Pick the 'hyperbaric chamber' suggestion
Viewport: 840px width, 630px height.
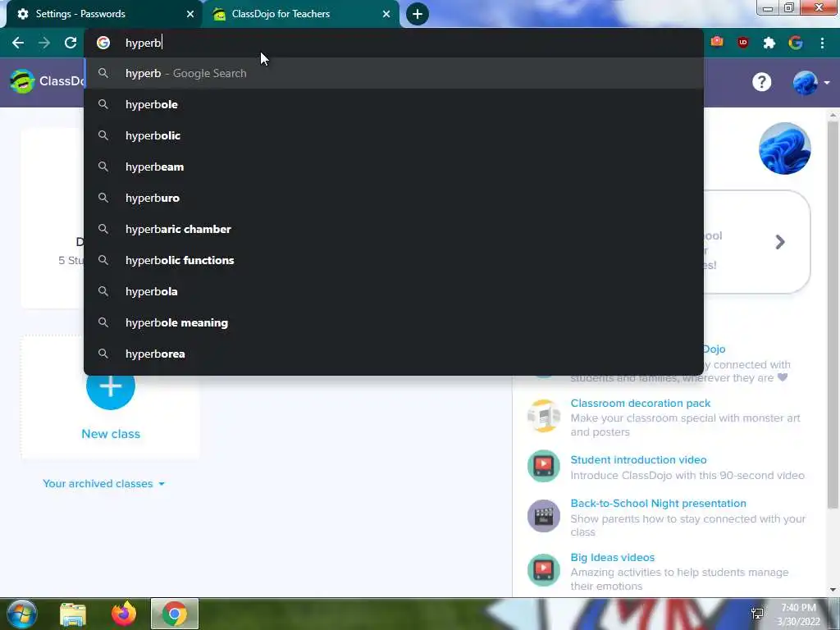pos(394,229)
